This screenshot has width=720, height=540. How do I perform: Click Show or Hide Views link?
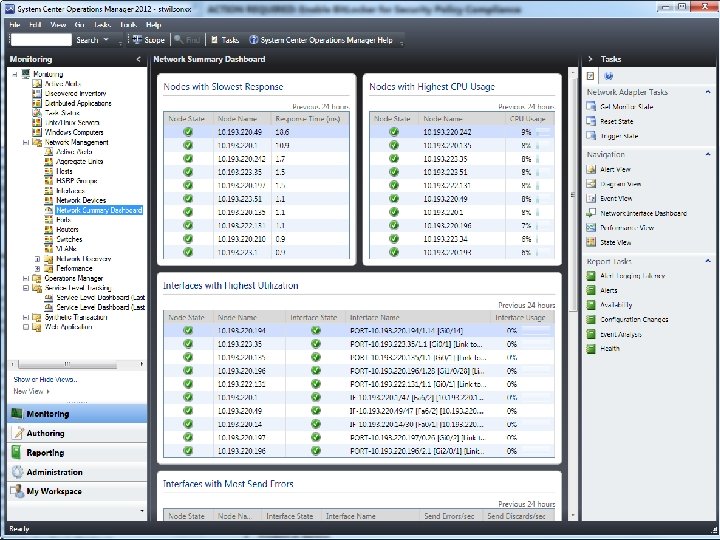coord(45,380)
